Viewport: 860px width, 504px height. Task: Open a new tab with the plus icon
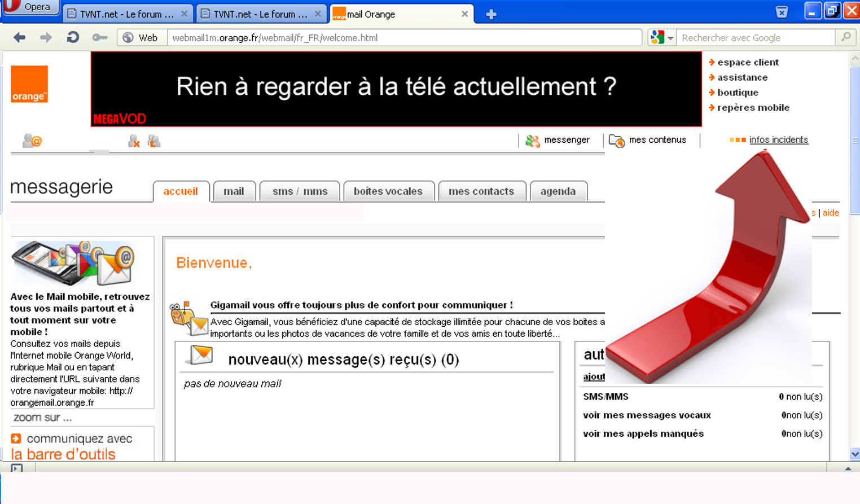pos(491,15)
